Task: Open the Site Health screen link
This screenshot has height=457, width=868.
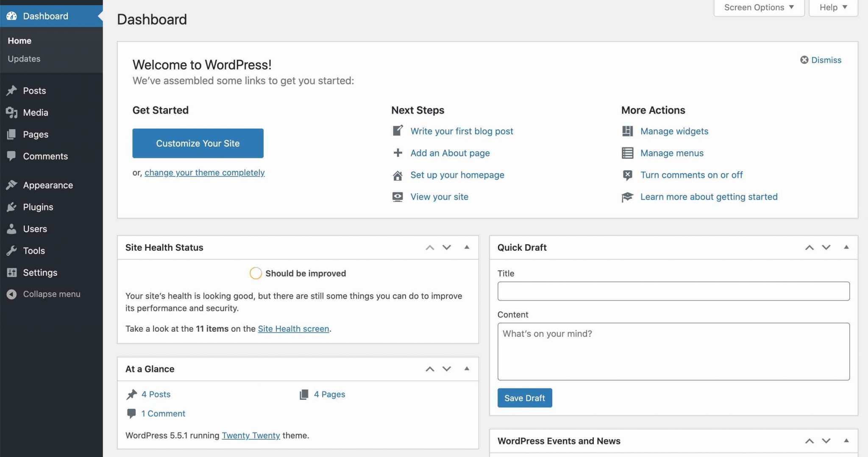Action: [x=293, y=329]
